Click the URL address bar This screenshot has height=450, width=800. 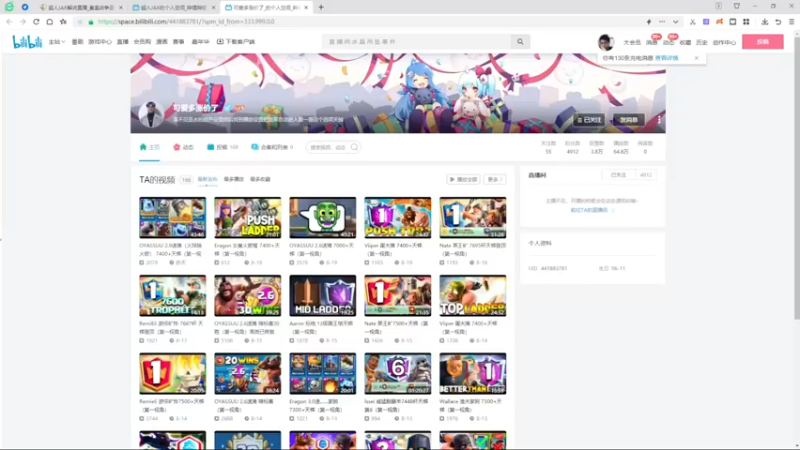point(357,22)
